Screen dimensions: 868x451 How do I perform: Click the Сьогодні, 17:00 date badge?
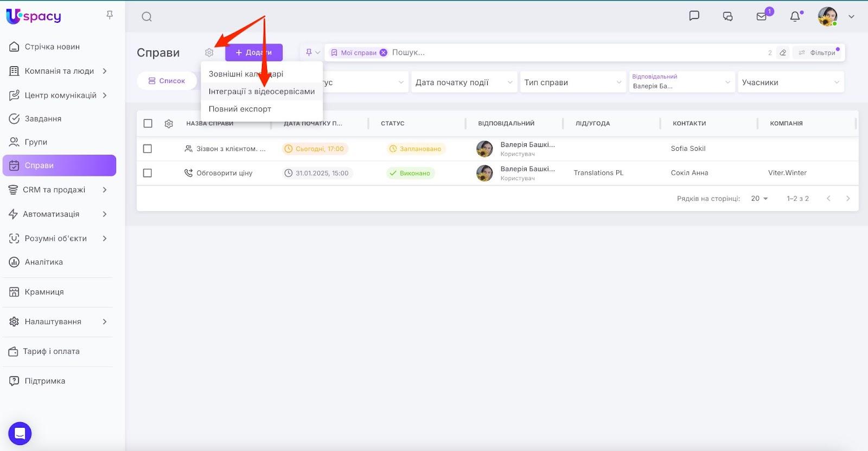click(315, 149)
